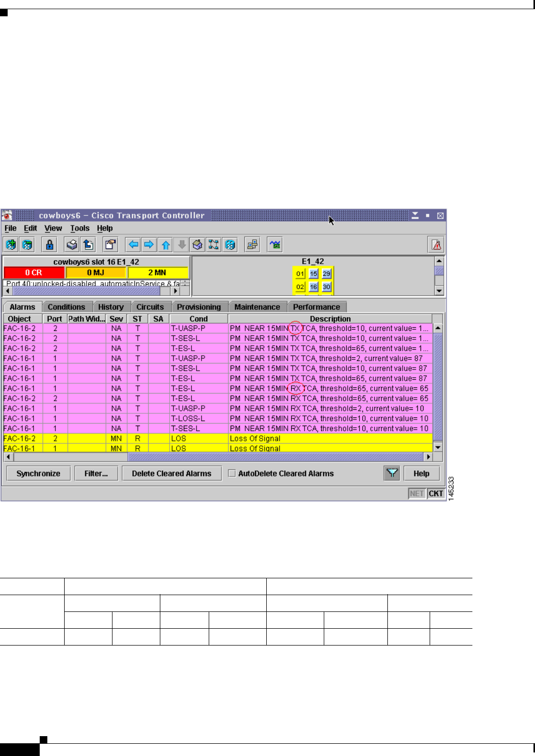Open the File menu
The width and height of the screenshot is (535, 756).
11,228
